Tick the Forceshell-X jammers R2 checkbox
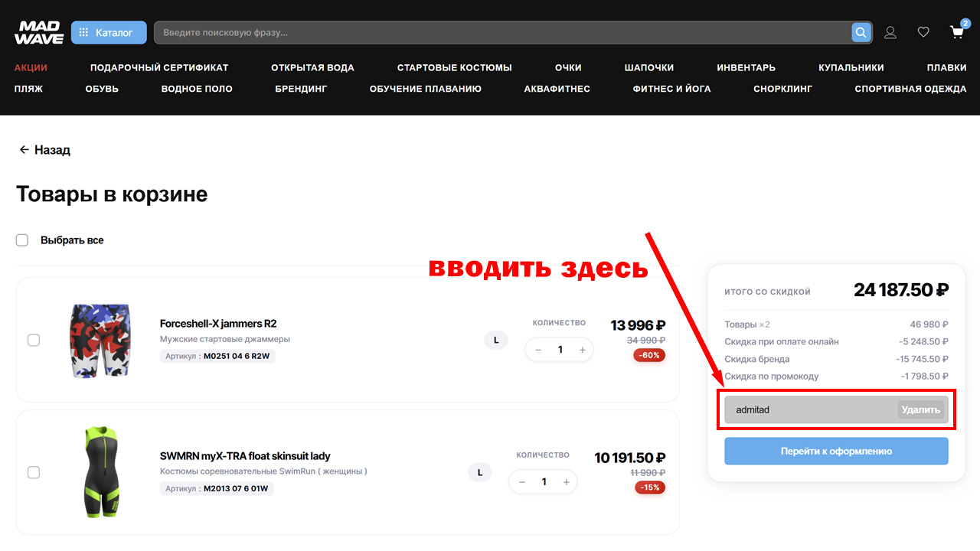Screen dimensions: 980x551 [34, 340]
